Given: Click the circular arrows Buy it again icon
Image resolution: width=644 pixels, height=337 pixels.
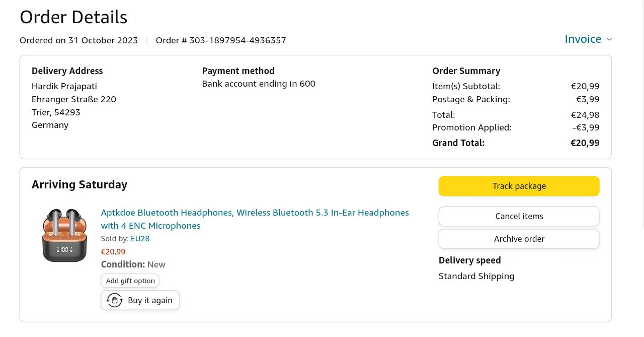Looking at the screenshot, I should [115, 300].
